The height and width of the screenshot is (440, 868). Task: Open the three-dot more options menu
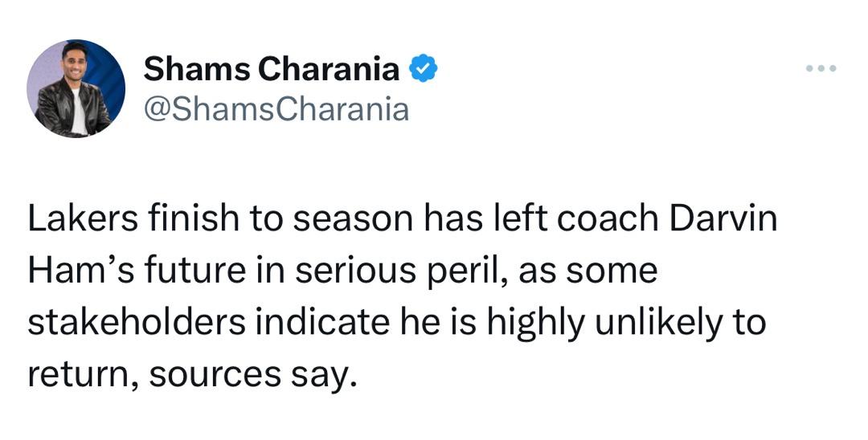tap(821, 69)
